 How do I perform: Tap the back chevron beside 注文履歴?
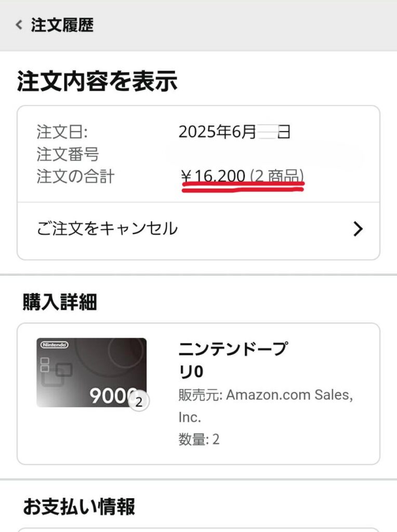tap(19, 25)
